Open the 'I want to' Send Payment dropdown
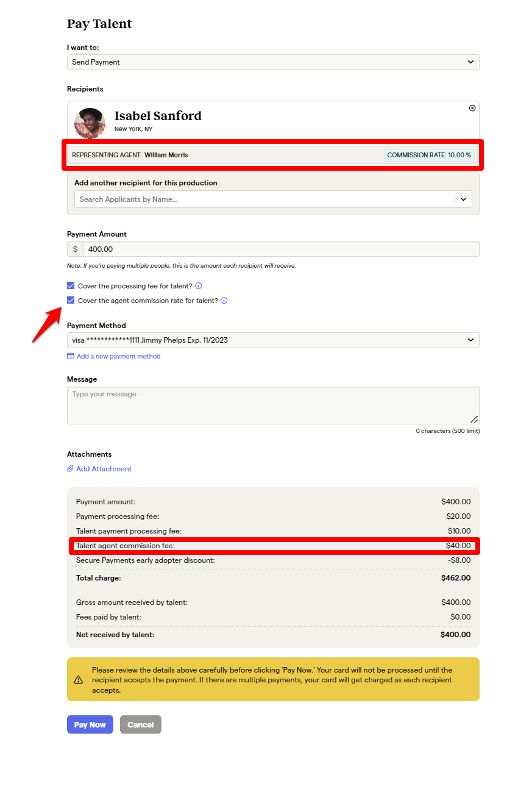 273,62
